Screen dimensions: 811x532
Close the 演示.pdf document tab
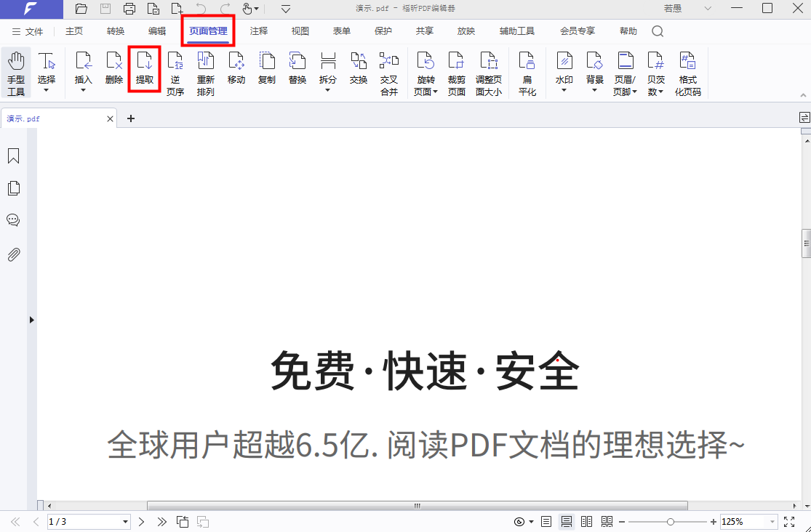pos(110,119)
